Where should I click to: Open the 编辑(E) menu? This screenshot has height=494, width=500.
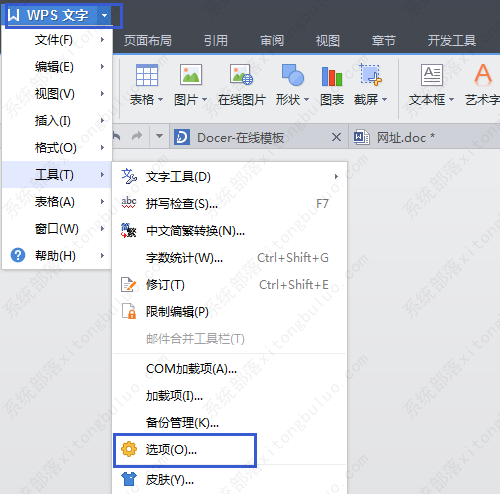click(x=57, y=67)
